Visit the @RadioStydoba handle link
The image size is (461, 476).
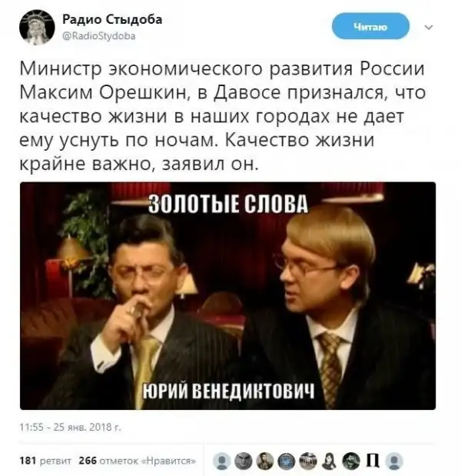click(x=99, y=36)
